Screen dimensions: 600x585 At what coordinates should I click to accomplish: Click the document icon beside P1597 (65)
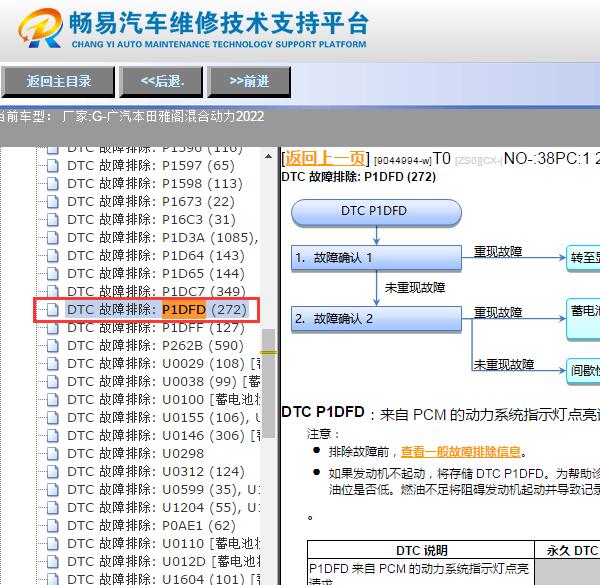click(x=52, y=166)
